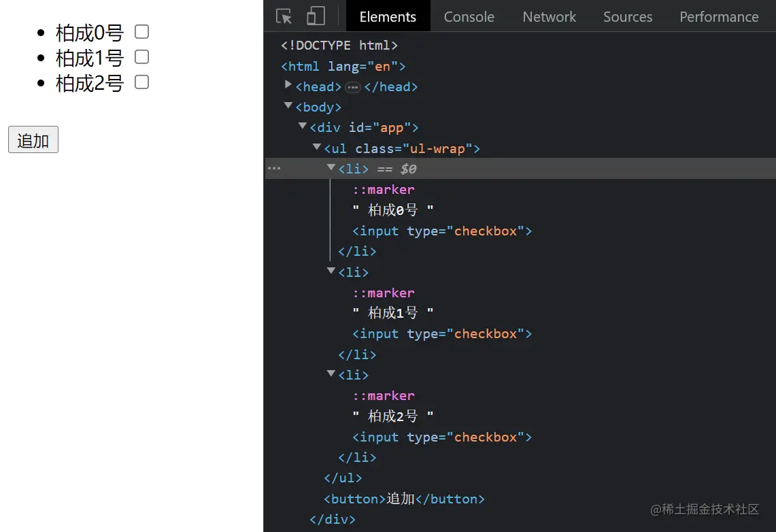This screenshot has width=776, height=532.
Task: Expand the collapsed head ellipsis badge
Action: coord(353,87)
